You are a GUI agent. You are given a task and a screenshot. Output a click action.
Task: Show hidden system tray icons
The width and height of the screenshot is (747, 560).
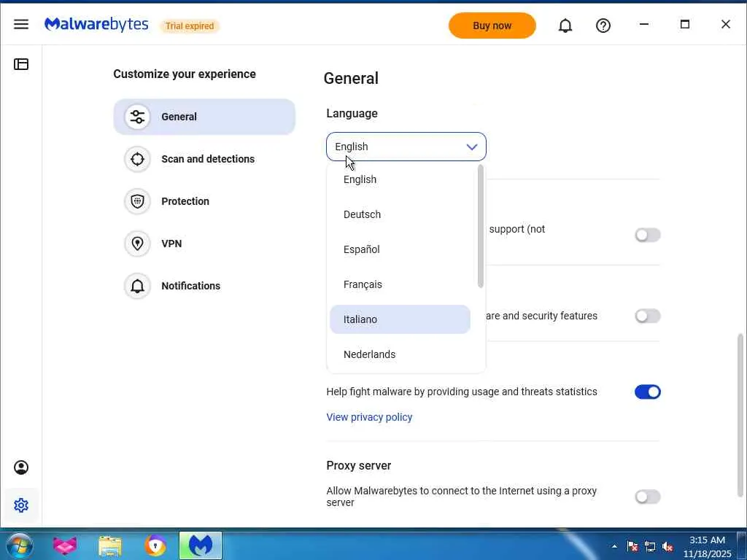coord(614,546)
